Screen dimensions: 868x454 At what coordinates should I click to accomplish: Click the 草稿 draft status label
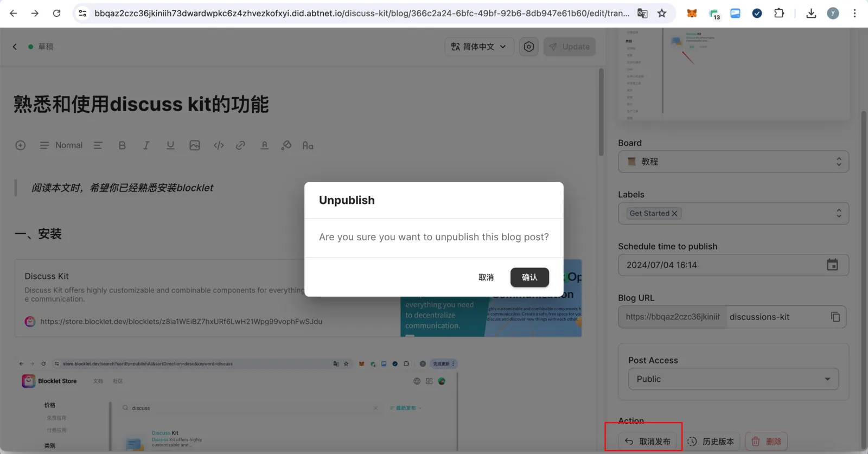(46, 47)
